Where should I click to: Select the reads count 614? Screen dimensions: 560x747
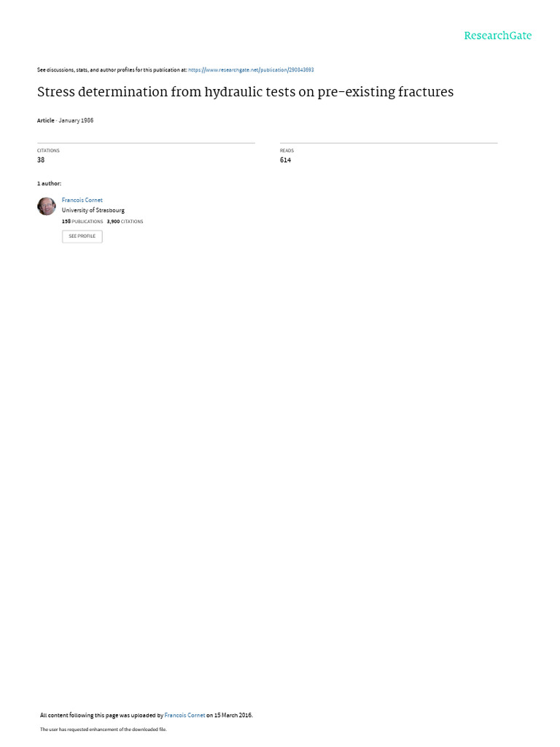[285, 160]
